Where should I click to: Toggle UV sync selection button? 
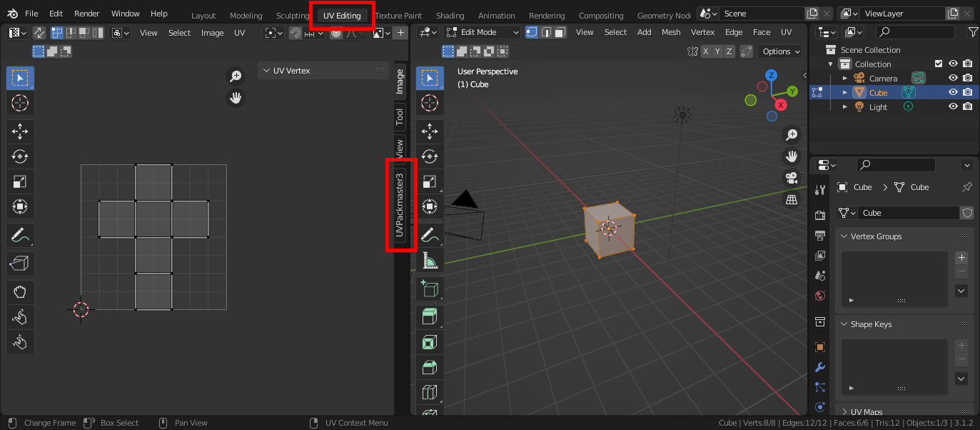(x=39, y=33)
